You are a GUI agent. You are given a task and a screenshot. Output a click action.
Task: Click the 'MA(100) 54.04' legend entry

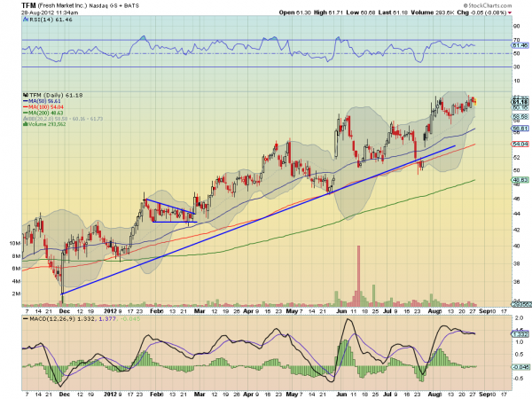(46, 107)
